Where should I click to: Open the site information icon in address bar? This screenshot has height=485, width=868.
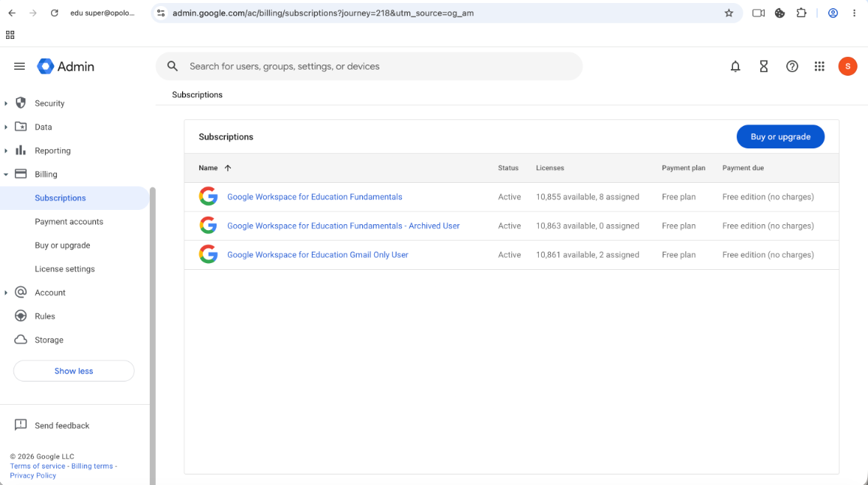tap(161, 13)
